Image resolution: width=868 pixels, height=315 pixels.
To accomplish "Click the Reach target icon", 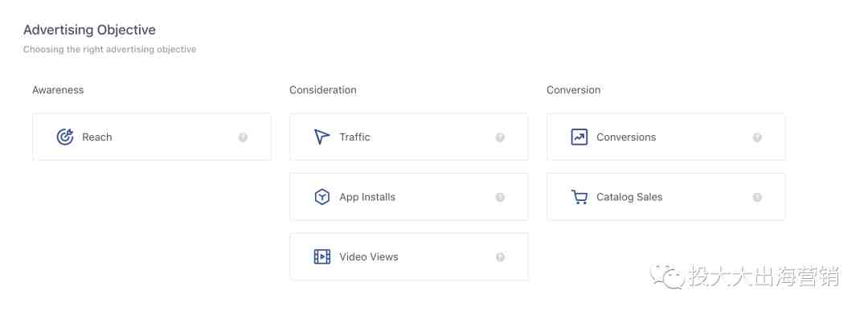I will 65,137.
